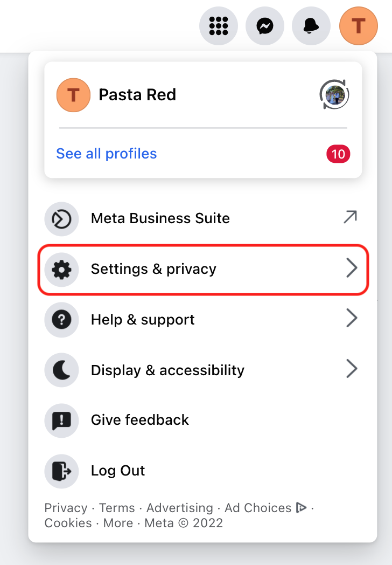
Task: Click the Log Out door icon
Action: [x=61, y=471]
